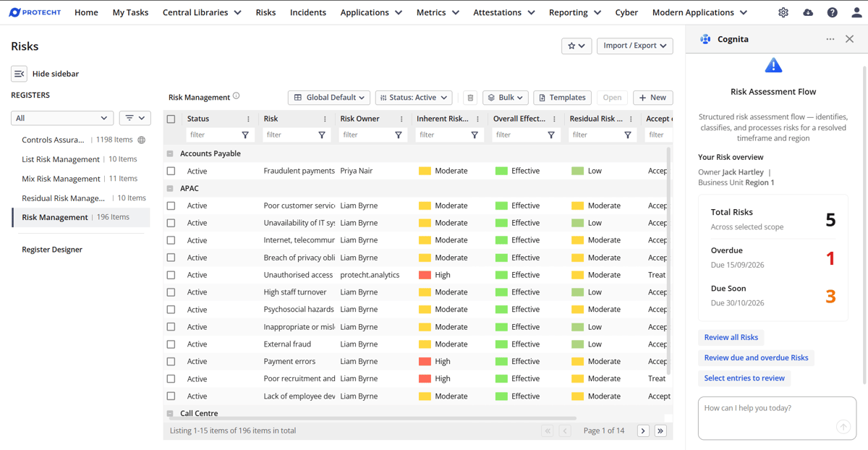Click the Templates button
Screen dimensions: 868x450
pyautogui.click(x=562, y=98)
